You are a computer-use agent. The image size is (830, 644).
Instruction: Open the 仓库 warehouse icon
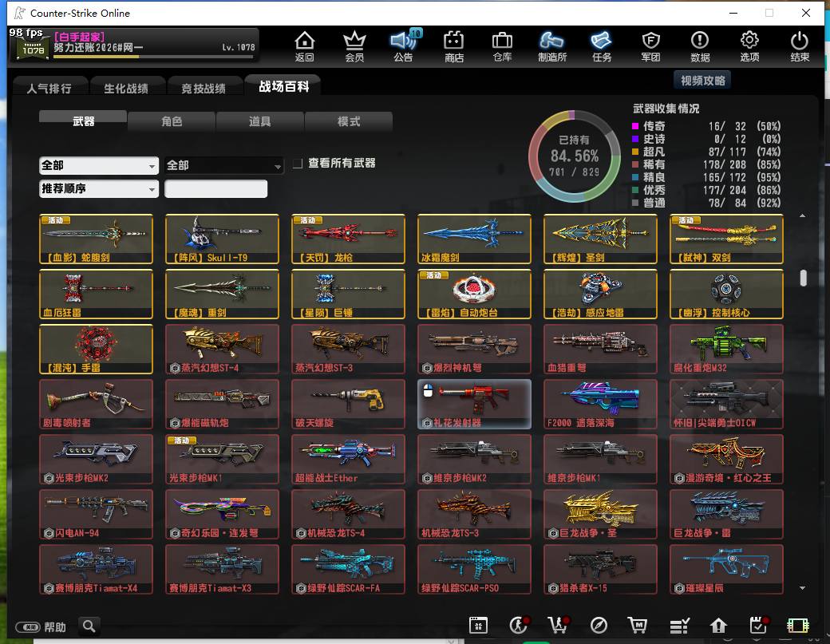pyautogui.click(x=502, y=45)
